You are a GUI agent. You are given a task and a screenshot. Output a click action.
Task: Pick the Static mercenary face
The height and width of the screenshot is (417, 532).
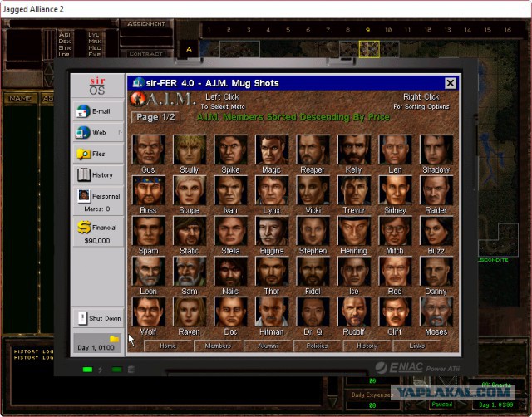point(190,231)
